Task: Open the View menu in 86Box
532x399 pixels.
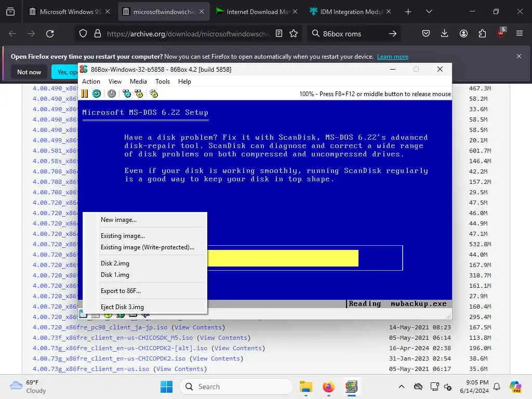Action: click(115, 82)
